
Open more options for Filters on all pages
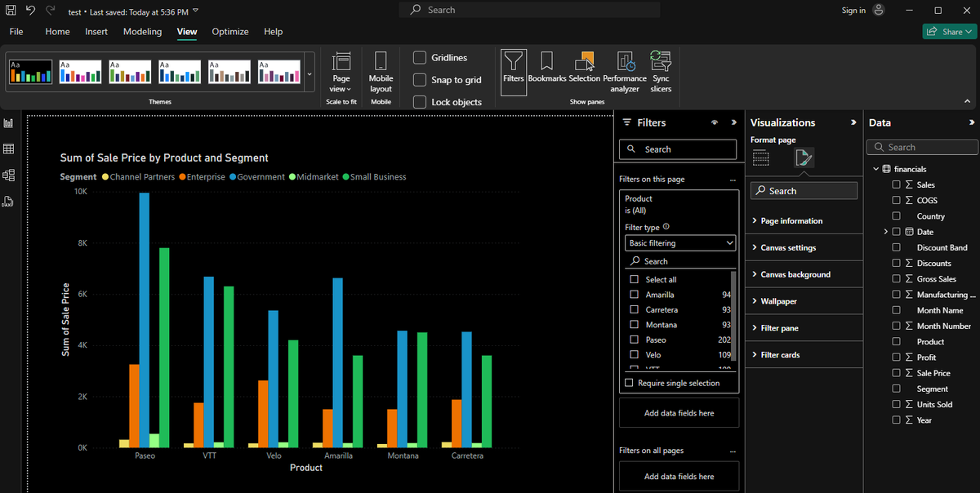(733, 451)
